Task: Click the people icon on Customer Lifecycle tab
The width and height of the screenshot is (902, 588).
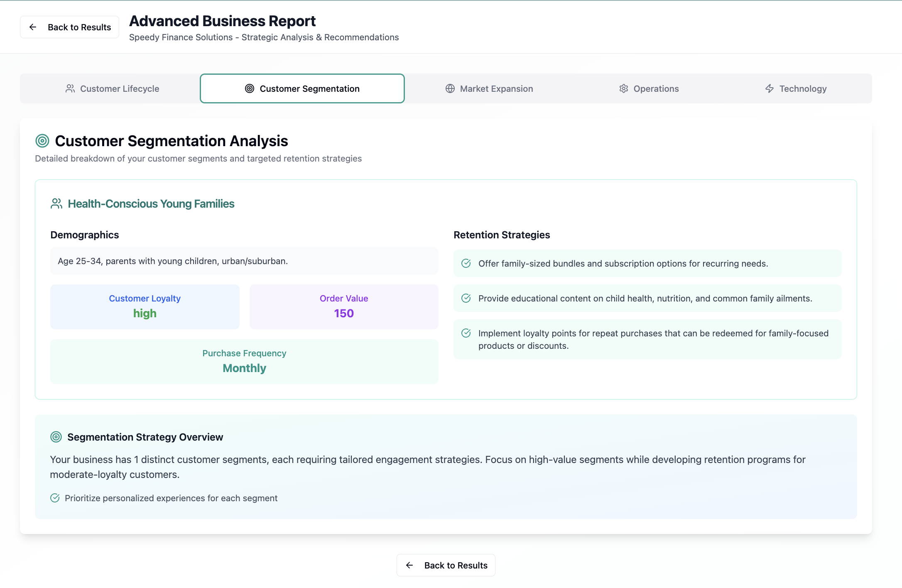Action: pos(70,88)
